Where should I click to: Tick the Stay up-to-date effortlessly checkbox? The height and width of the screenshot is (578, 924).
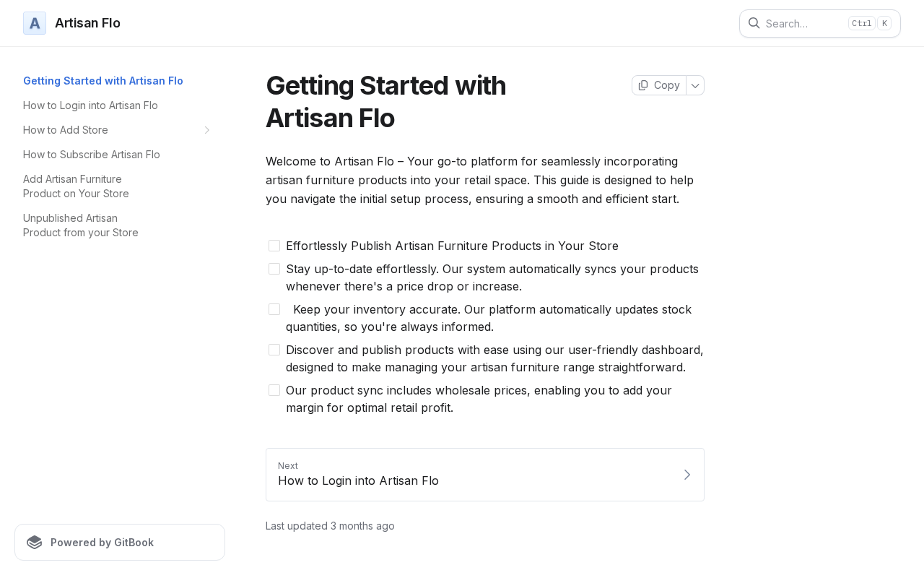(x=274, y=269)
